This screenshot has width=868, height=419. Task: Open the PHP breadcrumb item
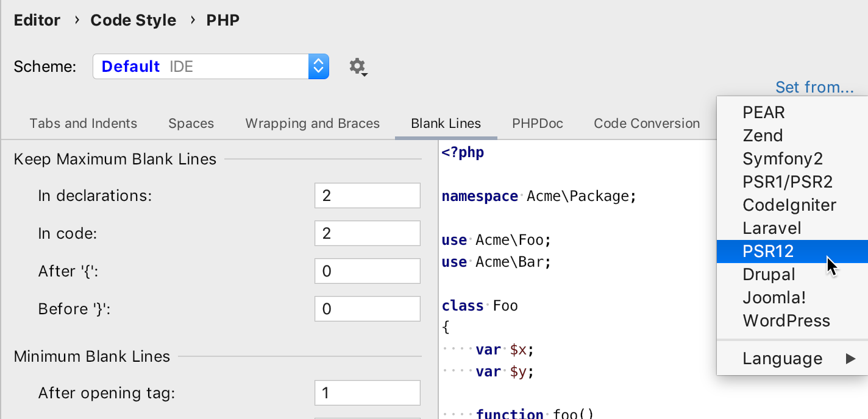223,20
